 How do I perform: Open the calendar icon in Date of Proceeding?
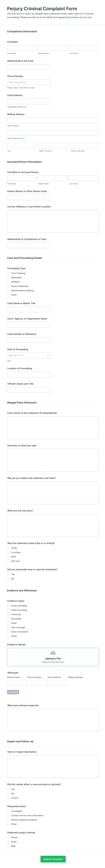(x=48, y=356)
